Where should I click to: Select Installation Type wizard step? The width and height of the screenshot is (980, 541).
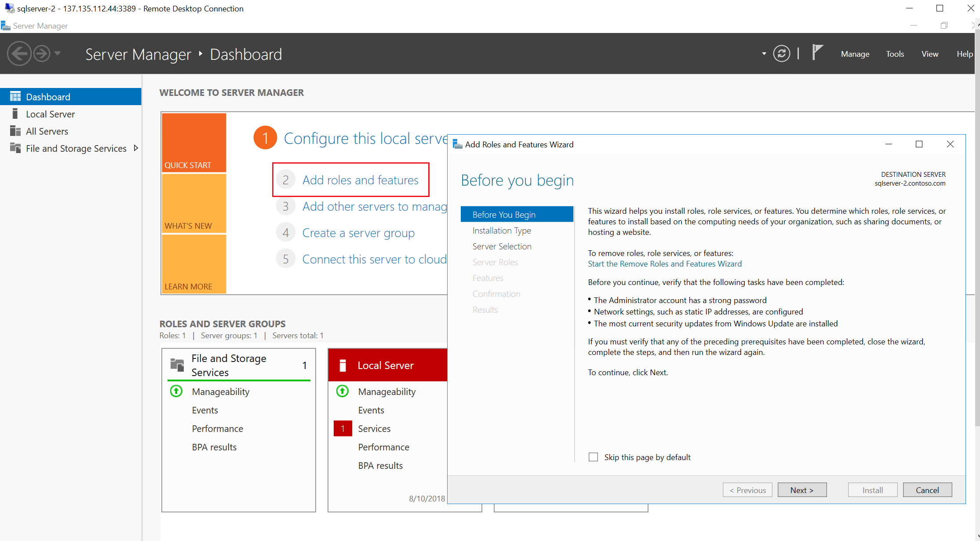click(x=502, y=230)
